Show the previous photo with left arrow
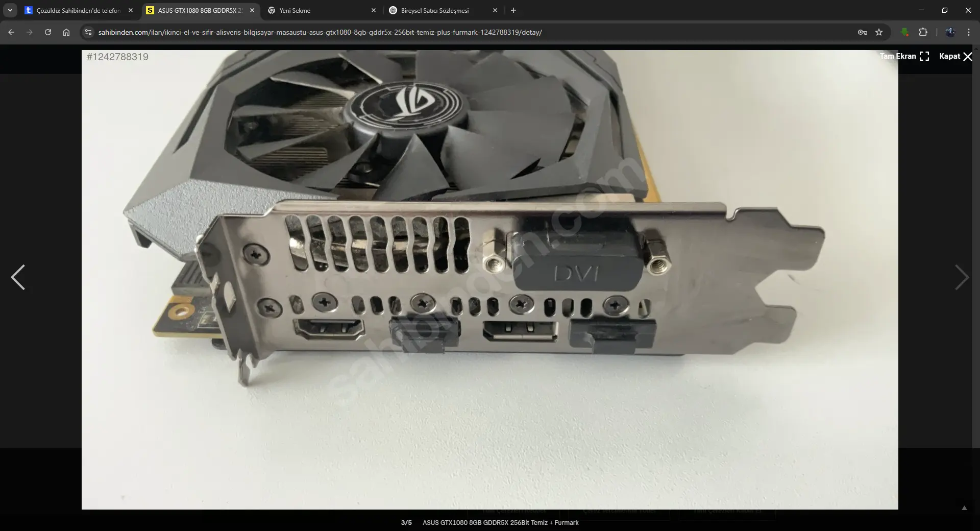Screen dimensions: 980x531 tap(18, 277)
